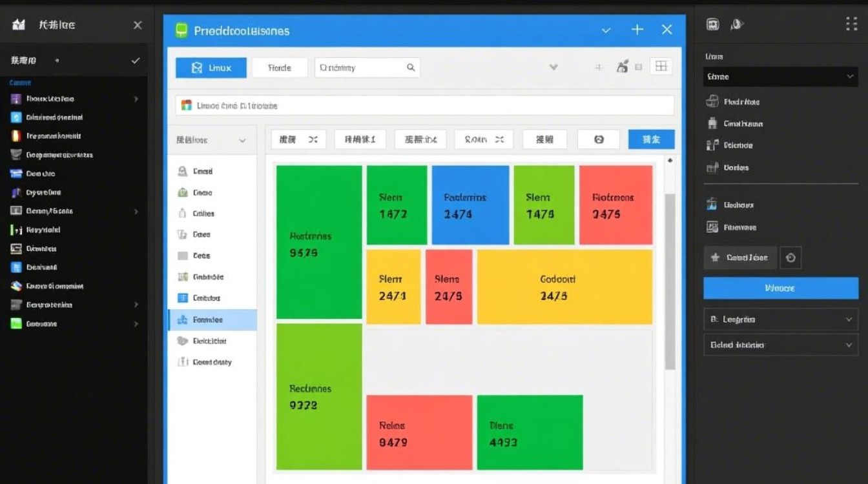Screen dimensions: 868x484
Task: Open the six-dot options icon in right panel
Action: 851,25
